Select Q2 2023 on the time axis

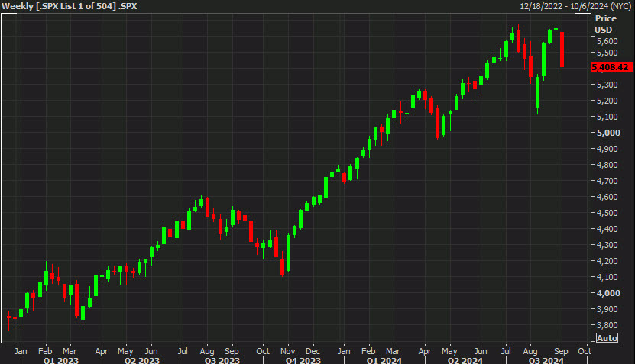[142, 359]
